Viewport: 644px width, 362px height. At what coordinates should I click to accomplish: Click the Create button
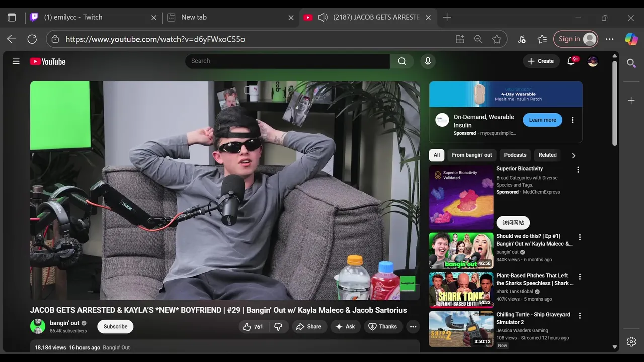(x=541, y=61)
